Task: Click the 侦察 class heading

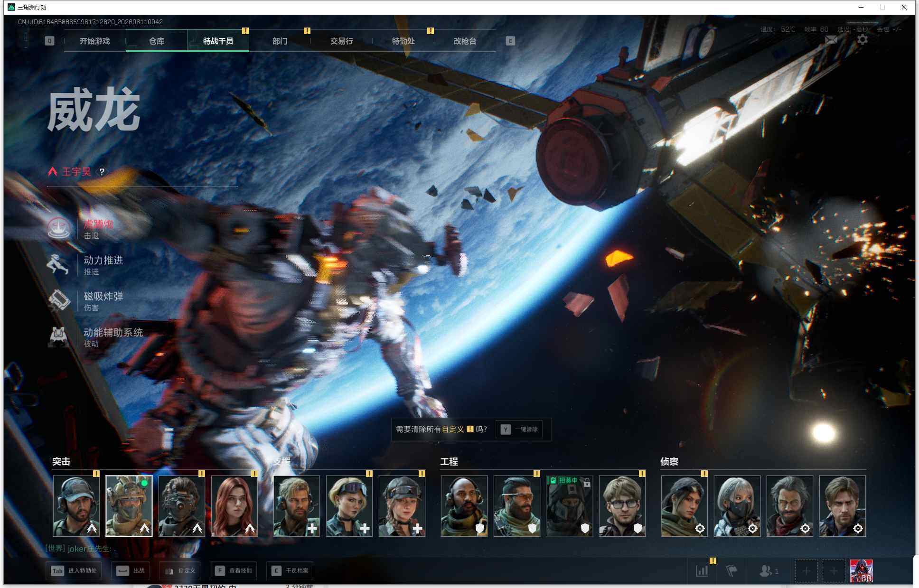Action: [x=669, y=461]
